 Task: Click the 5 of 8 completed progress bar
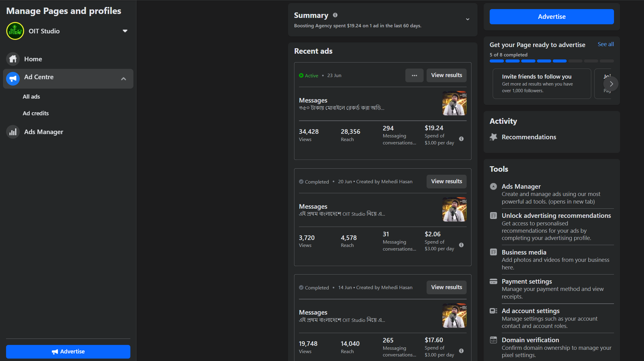point(552,61)
